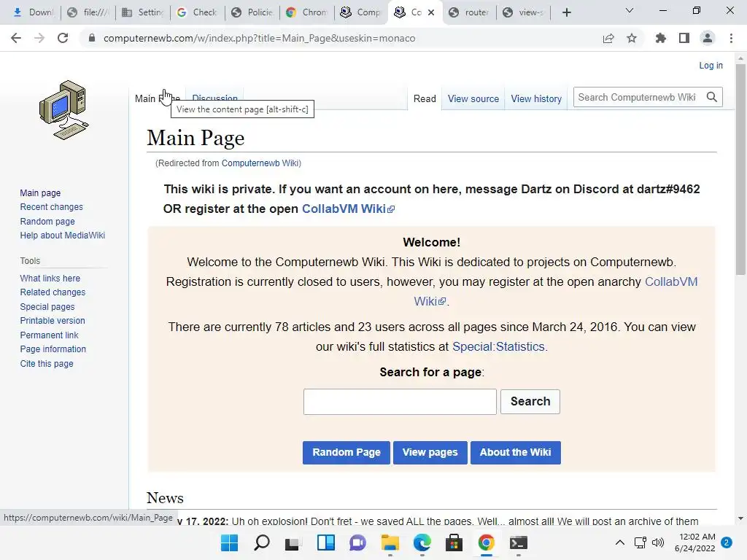
Task: Open the Chrome profile avatar
Action: click(708, 38)
